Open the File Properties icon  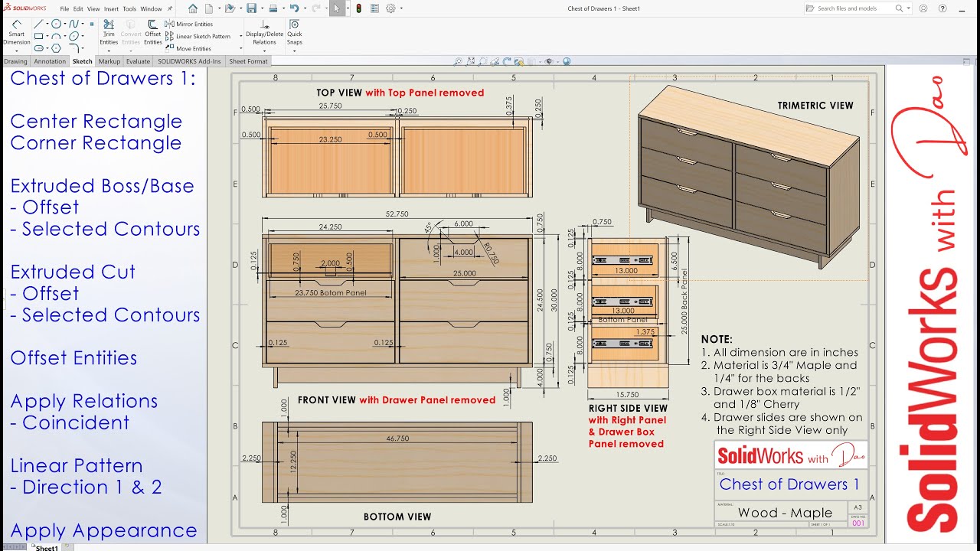(x=374, y=8)
